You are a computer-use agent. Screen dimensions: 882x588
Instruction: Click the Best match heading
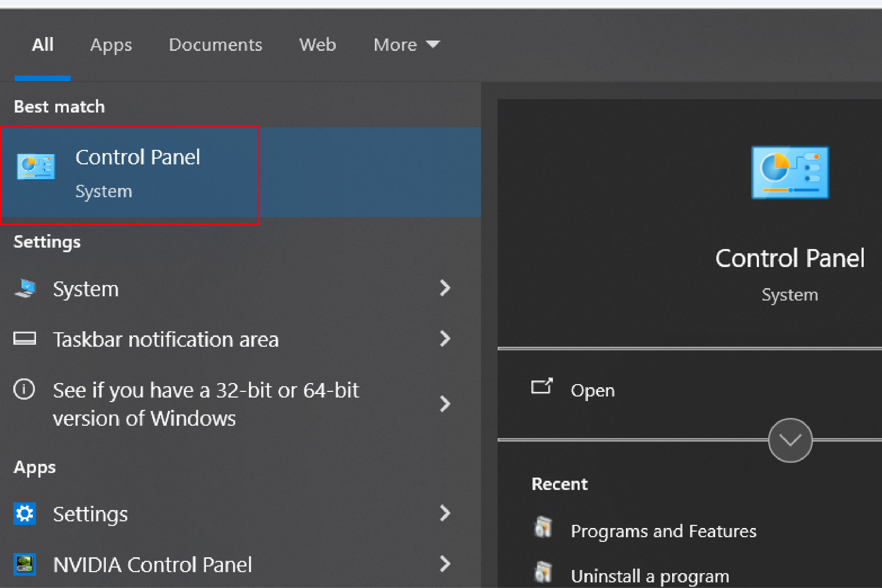[59, 107]
